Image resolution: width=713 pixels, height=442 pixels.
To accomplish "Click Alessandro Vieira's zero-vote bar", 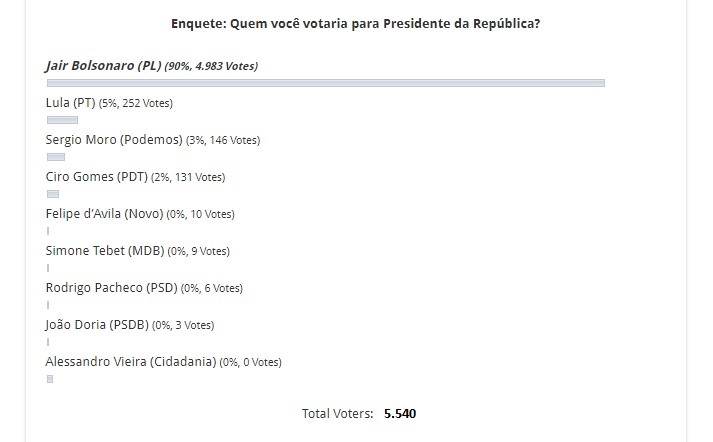I will click(x=50, y=379).
